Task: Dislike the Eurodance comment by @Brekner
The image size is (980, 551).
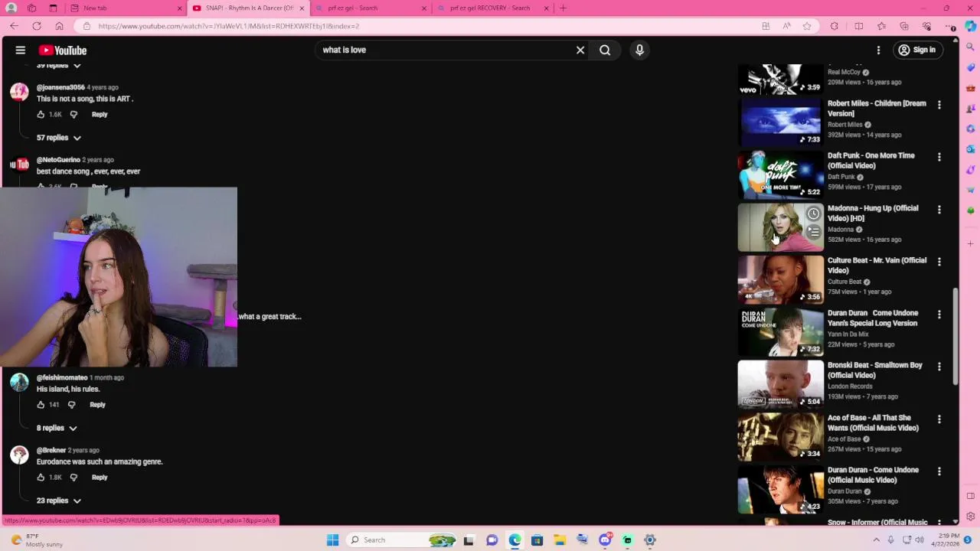Action: [x=73, y=478]
